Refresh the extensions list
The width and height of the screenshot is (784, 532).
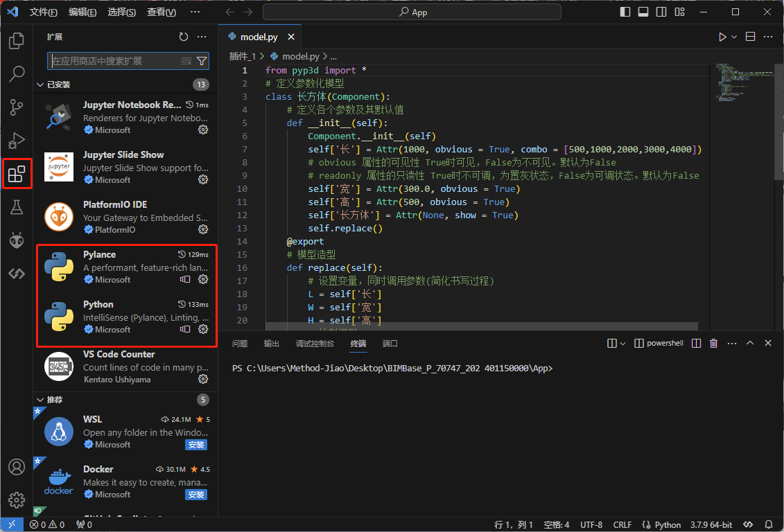coord(184,37)
